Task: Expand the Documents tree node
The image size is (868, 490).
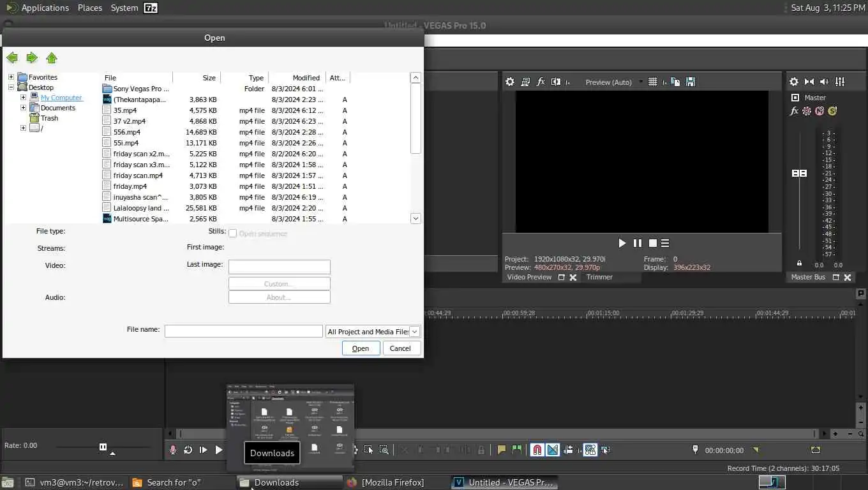Action: coord(23,108)
